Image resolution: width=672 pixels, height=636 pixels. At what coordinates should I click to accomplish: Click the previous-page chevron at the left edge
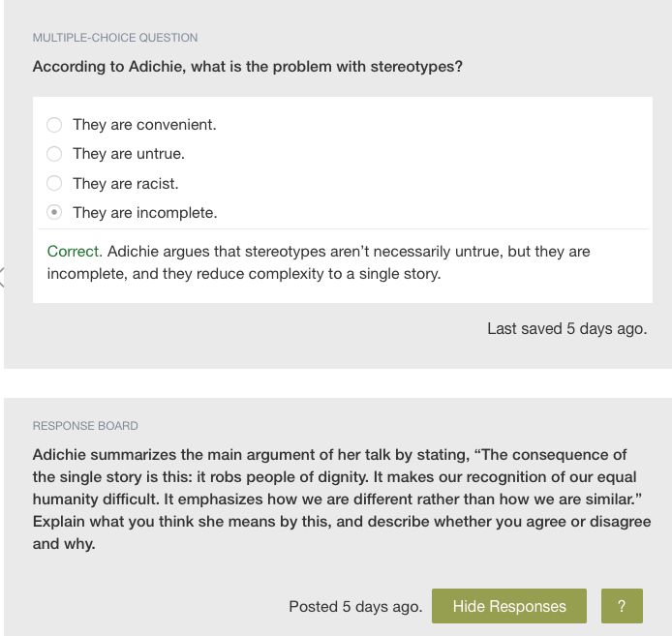click(2, 277)
